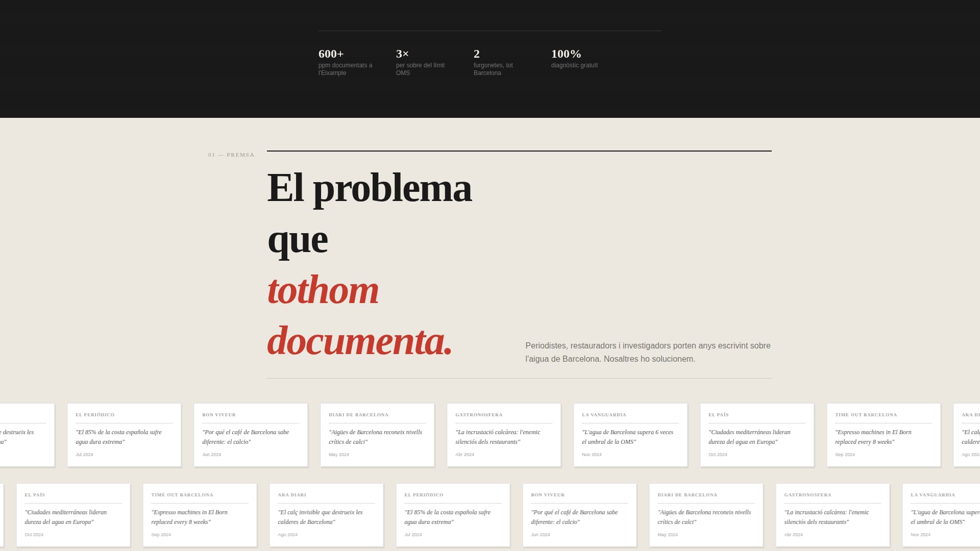Viewport: 980px width, 551px height.
Task: Click "Jun 2024" date in lower-row Bon Viveur card
Action: pos(540,535)
